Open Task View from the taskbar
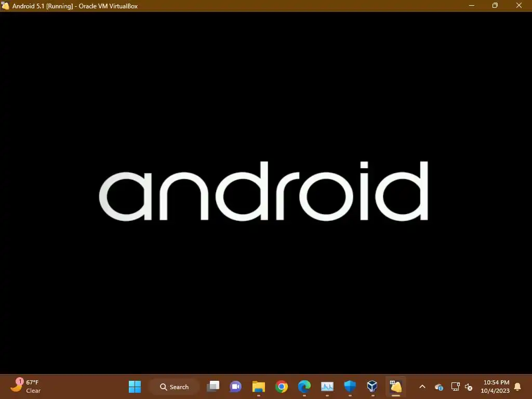 tap(213, 387)
